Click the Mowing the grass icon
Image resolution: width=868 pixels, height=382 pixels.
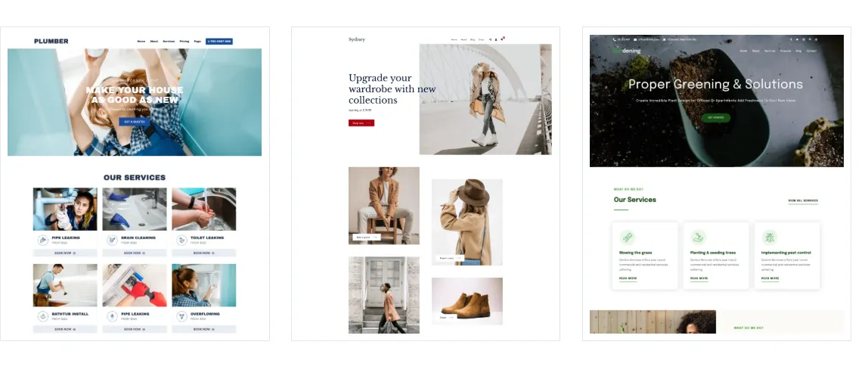click(x=627, y=238)
